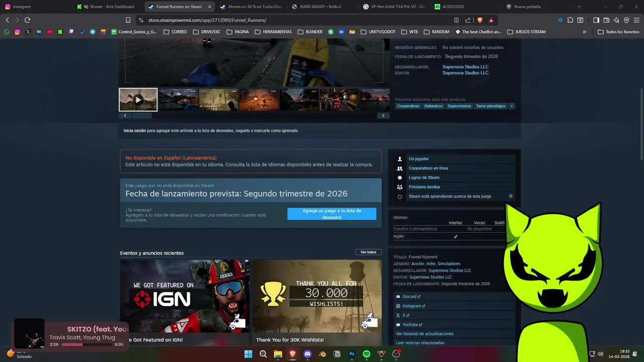This screenshot has height=362, width=644.
Task: Expand the BLENDER bookmarks folder
Action: 310,32
